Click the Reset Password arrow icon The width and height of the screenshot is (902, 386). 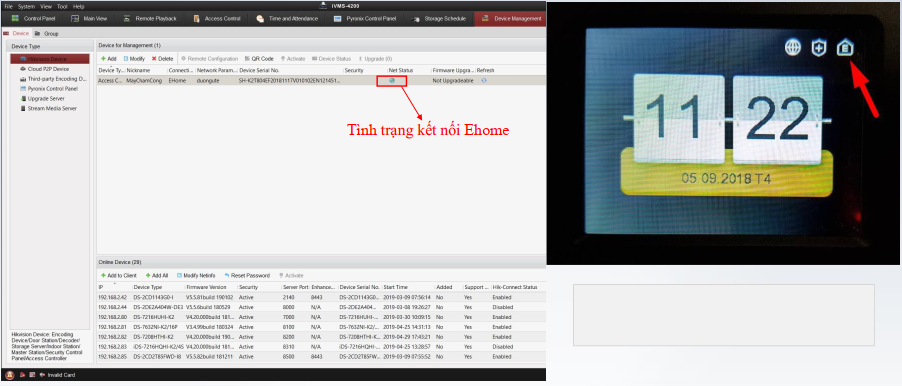click(x=227, y=276)
